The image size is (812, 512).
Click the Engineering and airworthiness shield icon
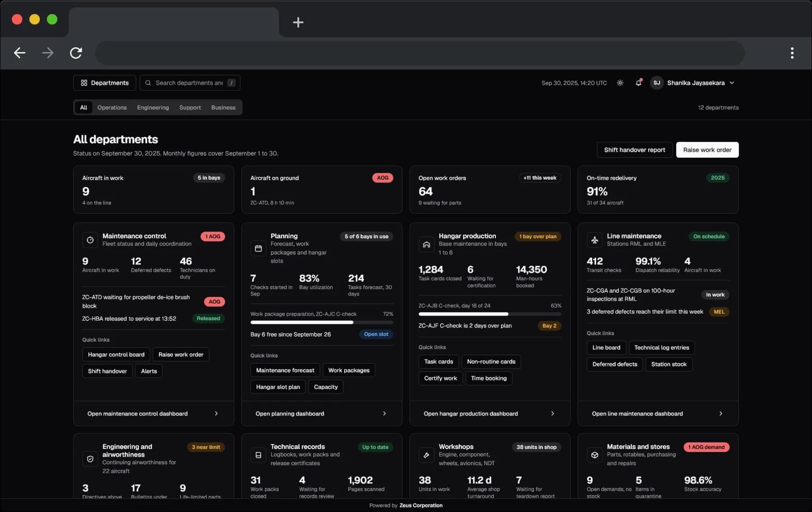point(90,459)
